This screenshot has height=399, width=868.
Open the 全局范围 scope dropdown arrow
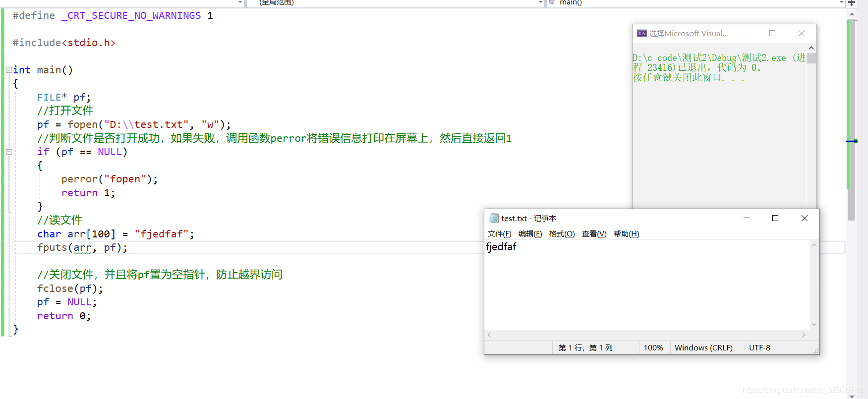pyautogui.click(x=540, y=2)
